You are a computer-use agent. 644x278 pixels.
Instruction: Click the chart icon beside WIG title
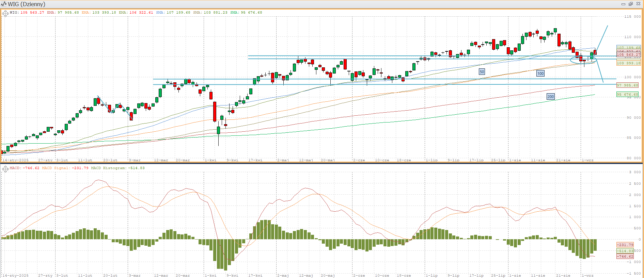(x=4, y=4)
